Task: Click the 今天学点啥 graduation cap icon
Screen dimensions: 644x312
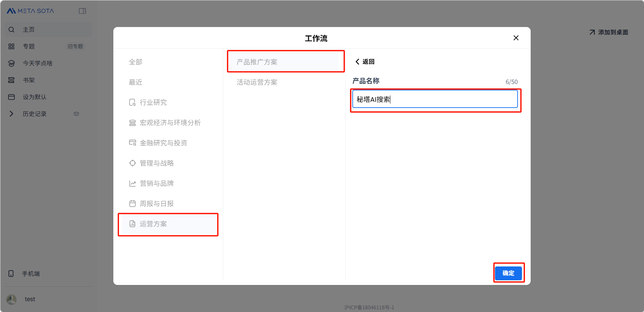Action: tap(11, 63)
